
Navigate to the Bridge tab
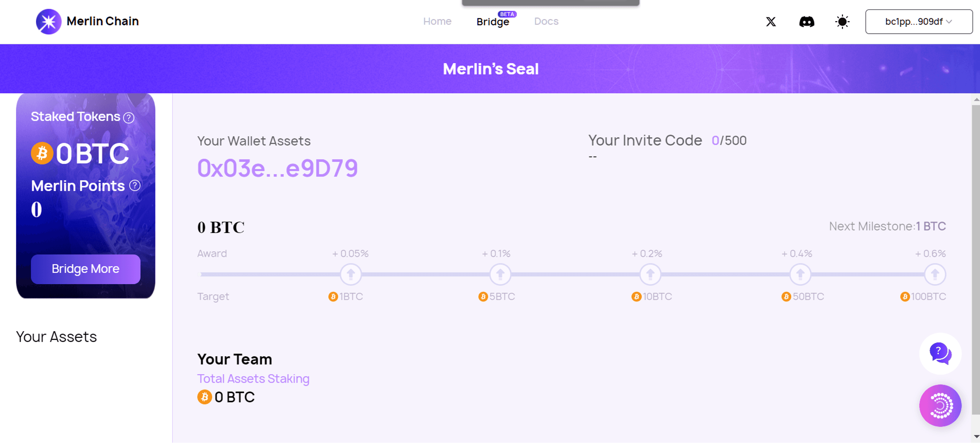coord(493,21)
